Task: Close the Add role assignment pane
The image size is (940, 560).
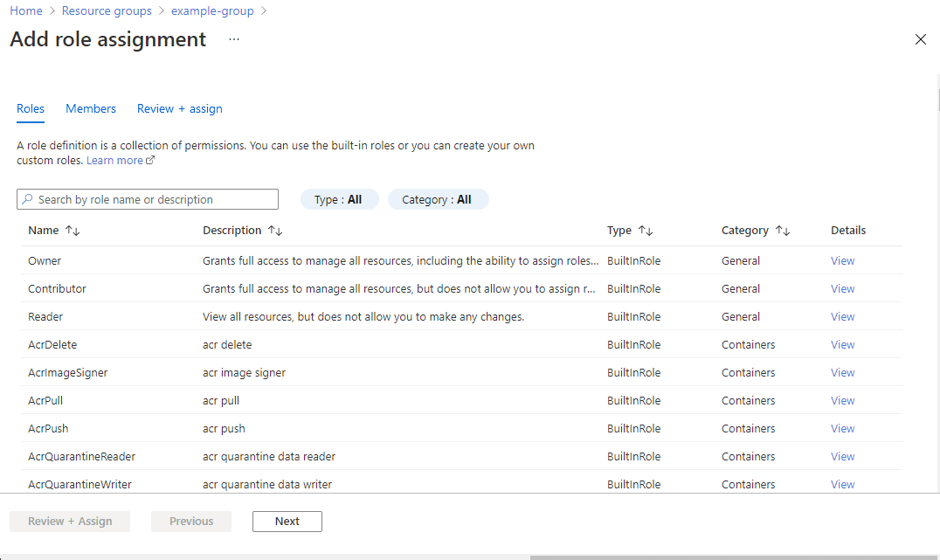Action: (x=920, y=39)
